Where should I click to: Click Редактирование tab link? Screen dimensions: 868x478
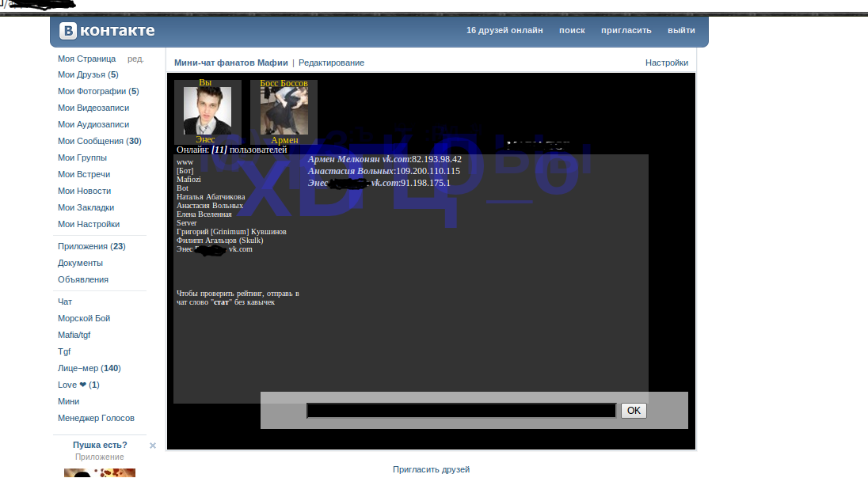point(331,63)
